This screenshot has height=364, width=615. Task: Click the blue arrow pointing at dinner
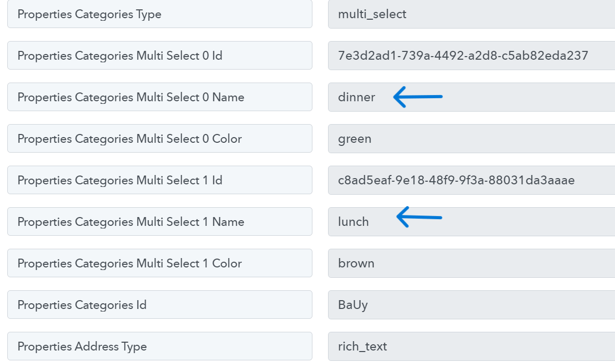[x=418, y=97]
